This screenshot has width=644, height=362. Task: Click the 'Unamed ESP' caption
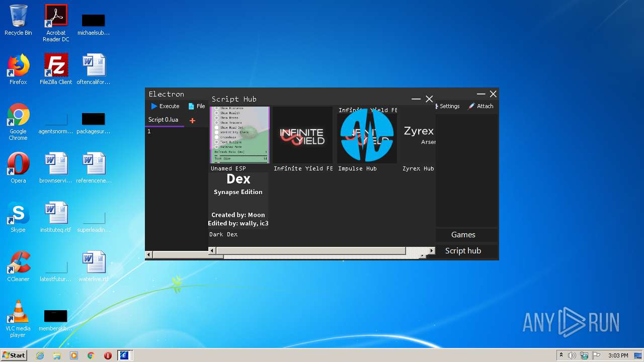[x=228, y=168]
